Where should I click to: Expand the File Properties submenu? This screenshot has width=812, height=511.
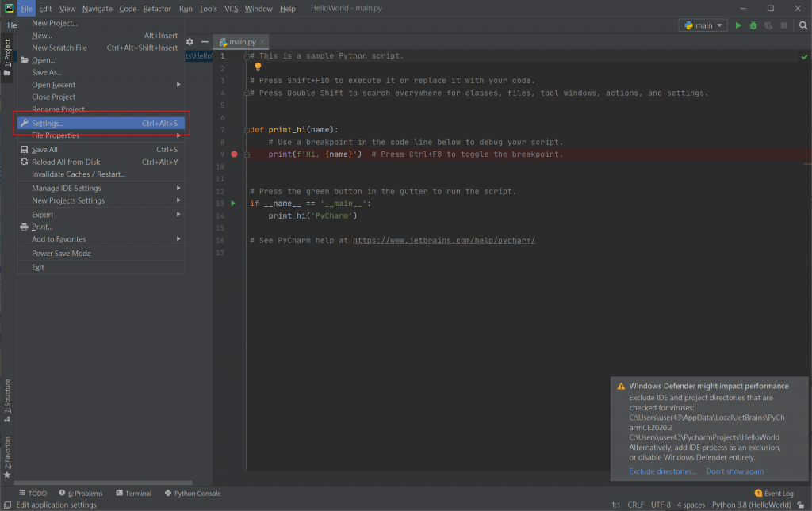coord(101,135)
